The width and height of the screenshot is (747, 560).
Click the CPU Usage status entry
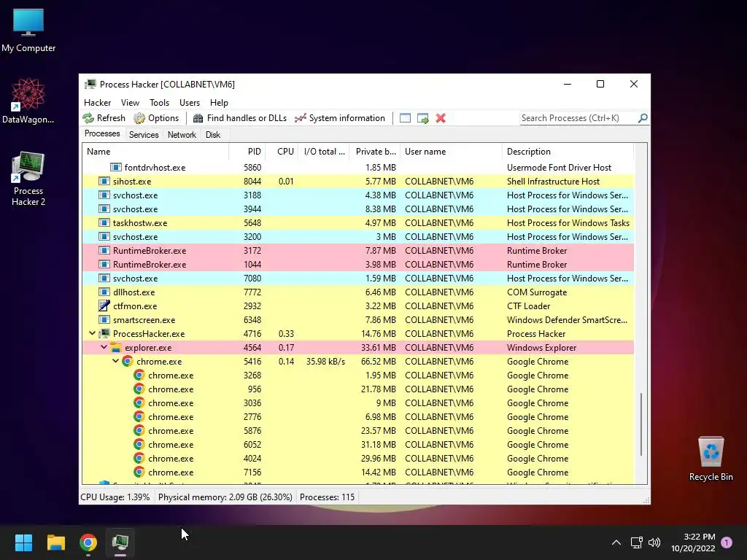point(115,497)
